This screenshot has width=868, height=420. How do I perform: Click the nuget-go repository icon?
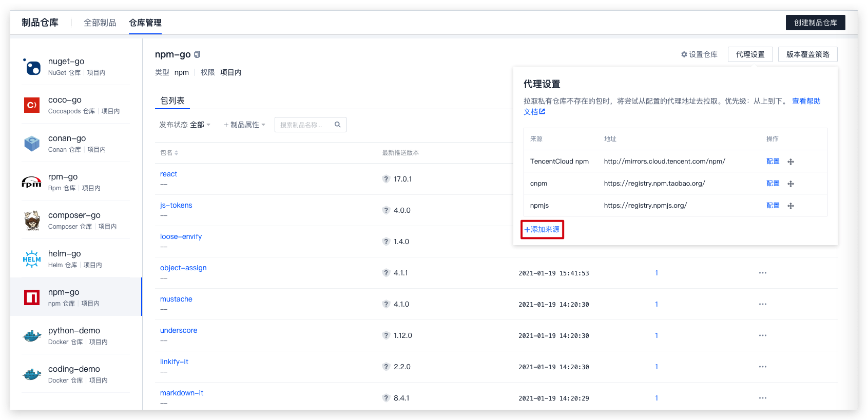(x=32, y=67)
